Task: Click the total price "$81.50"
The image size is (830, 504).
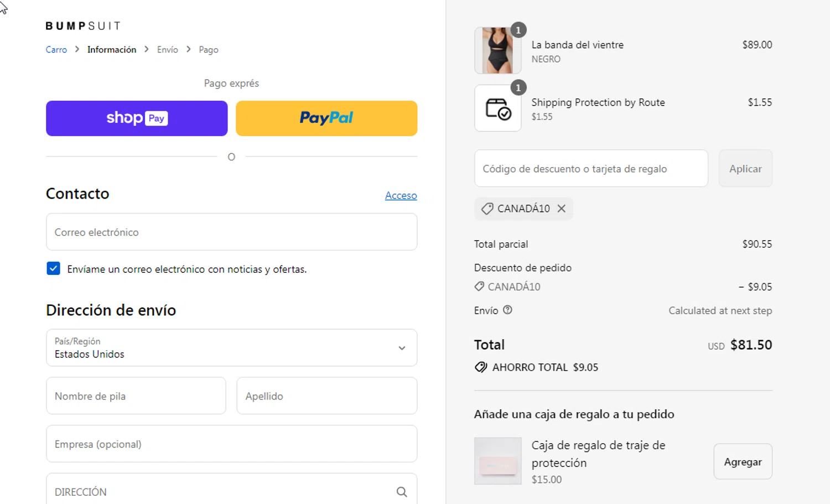Action: (751, 345)
